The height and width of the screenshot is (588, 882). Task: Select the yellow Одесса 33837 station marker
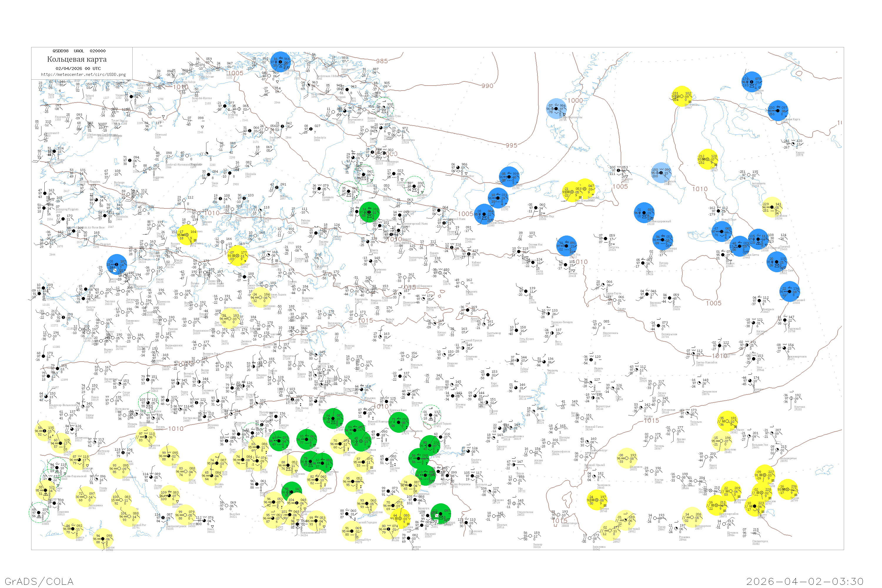[73, 529]
